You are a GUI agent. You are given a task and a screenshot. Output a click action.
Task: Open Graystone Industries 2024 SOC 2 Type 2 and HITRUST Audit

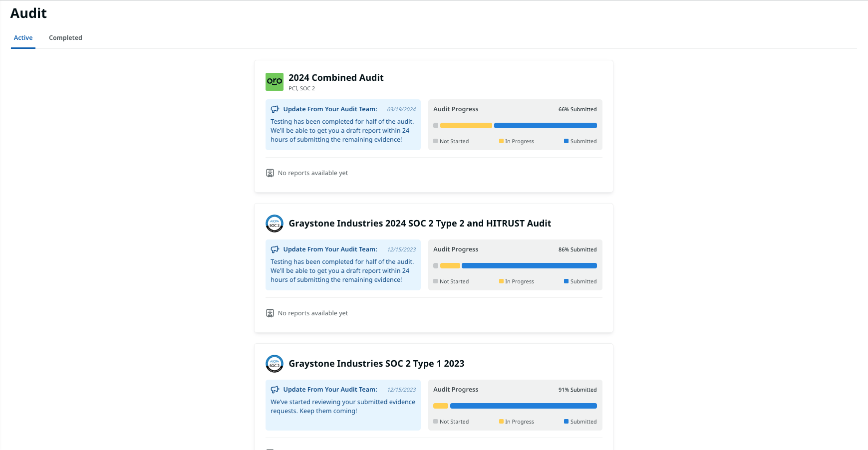(420, 224)
